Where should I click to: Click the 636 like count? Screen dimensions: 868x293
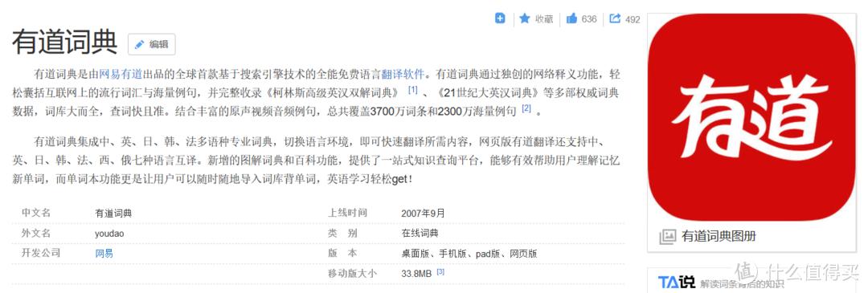[x=589, y=19]
